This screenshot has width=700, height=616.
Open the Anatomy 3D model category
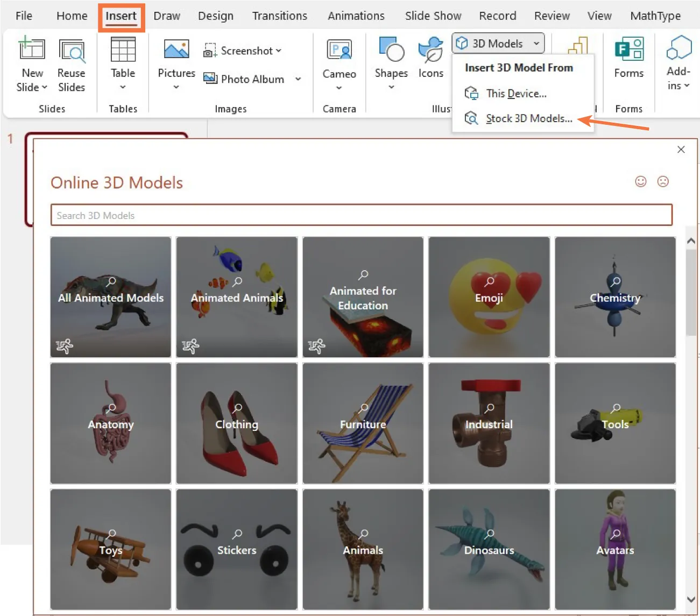coord(110,423)
